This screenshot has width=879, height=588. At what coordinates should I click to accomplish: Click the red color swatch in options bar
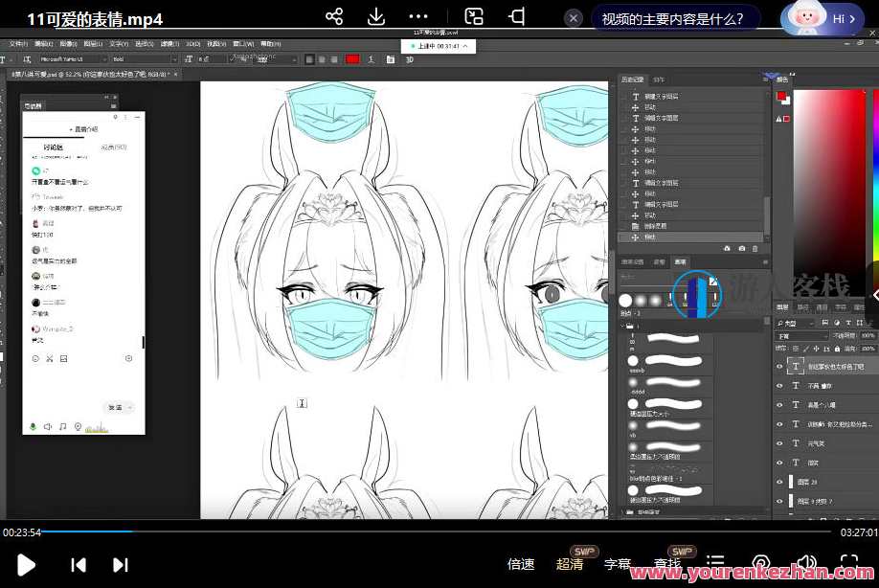(x=352, y=59)
